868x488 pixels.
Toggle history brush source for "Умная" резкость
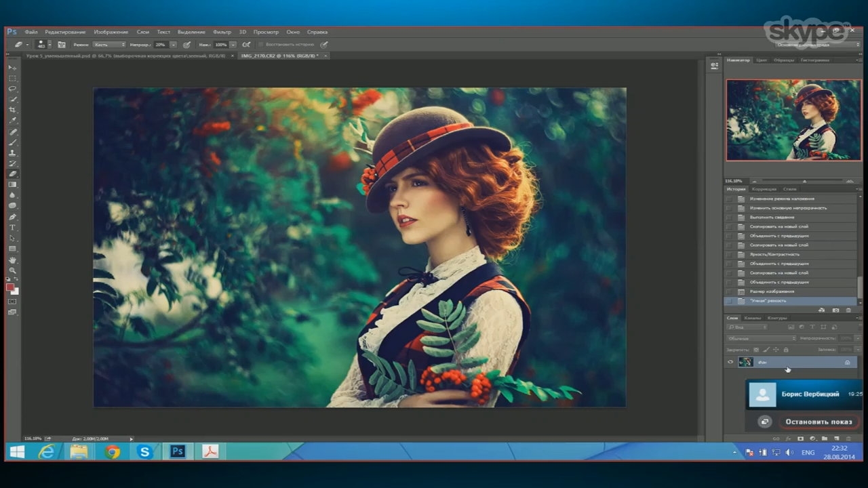click(x=730, y=300)
